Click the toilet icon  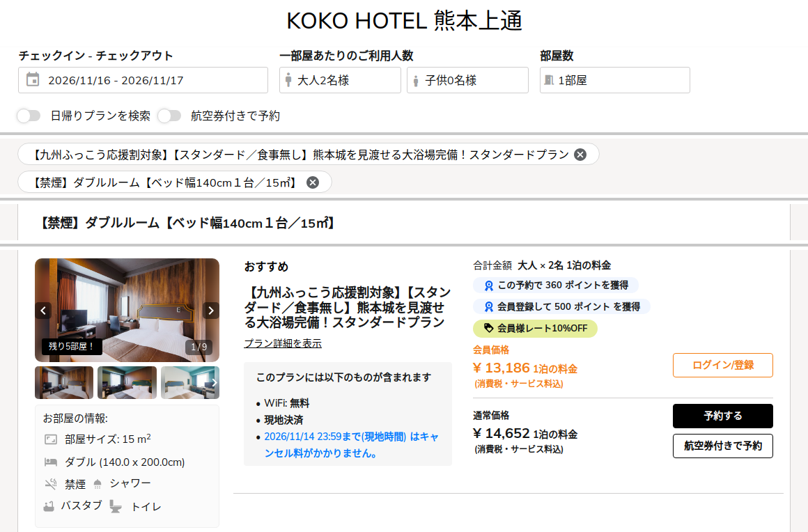(x=116, y=507)
